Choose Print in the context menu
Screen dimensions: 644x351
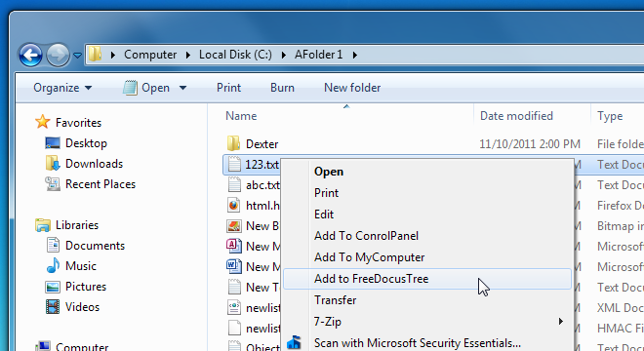click(x=427, y=193)
